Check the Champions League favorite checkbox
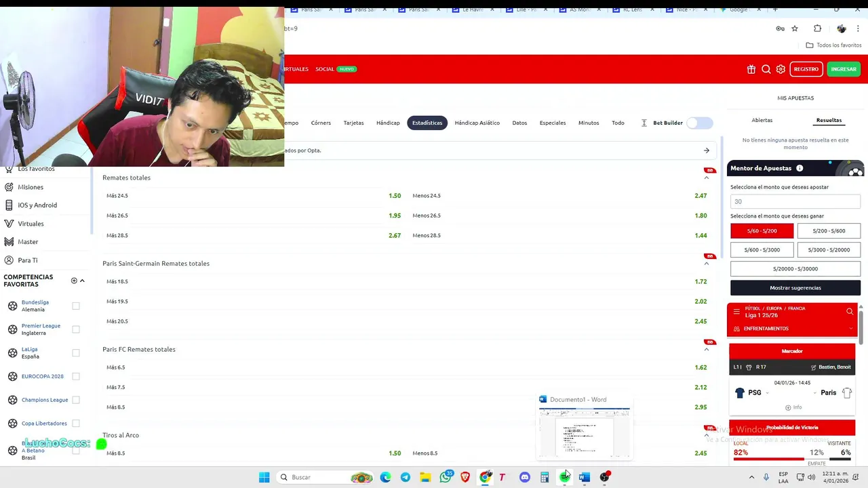This screenshot has height=488, width=868. 76,400
